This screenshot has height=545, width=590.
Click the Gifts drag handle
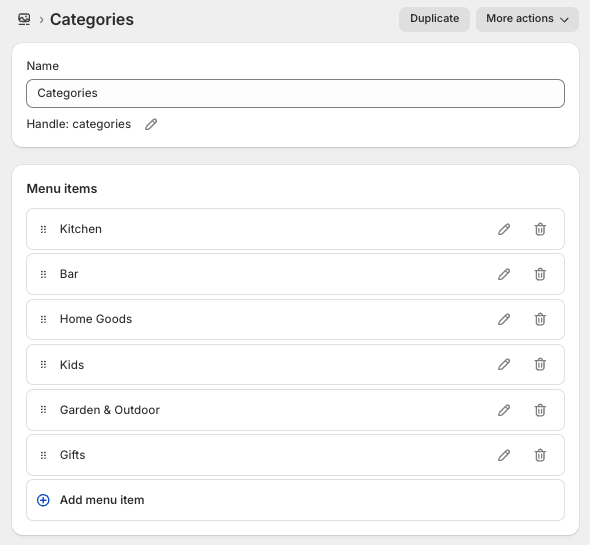pos(43,455)
